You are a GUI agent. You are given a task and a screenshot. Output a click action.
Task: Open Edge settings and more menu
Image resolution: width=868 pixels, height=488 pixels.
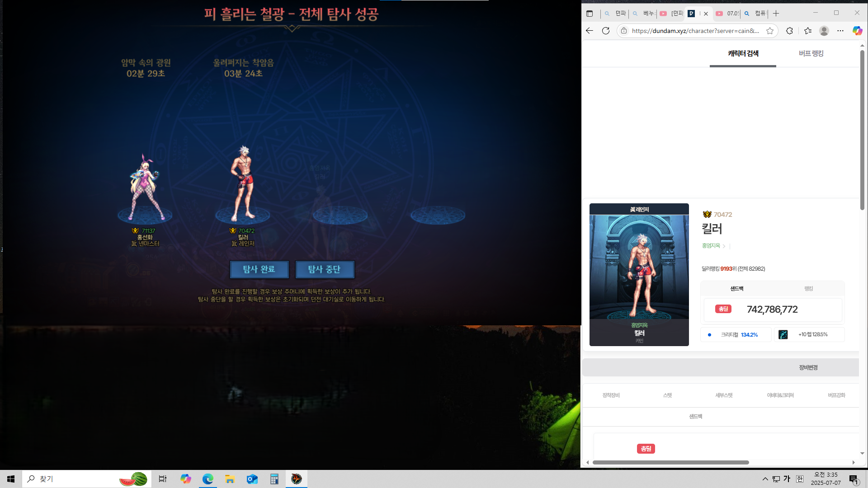840,31
